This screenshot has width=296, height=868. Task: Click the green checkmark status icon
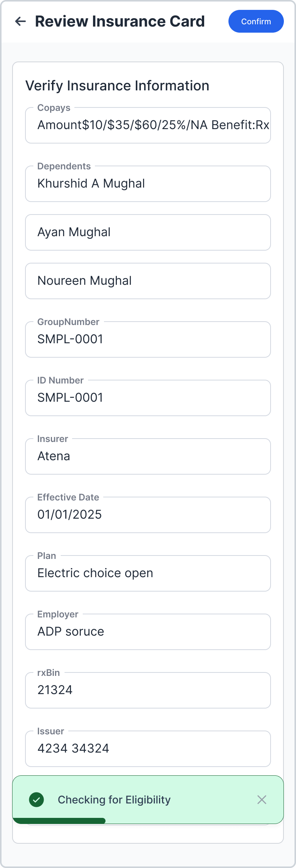coord(36,799)
